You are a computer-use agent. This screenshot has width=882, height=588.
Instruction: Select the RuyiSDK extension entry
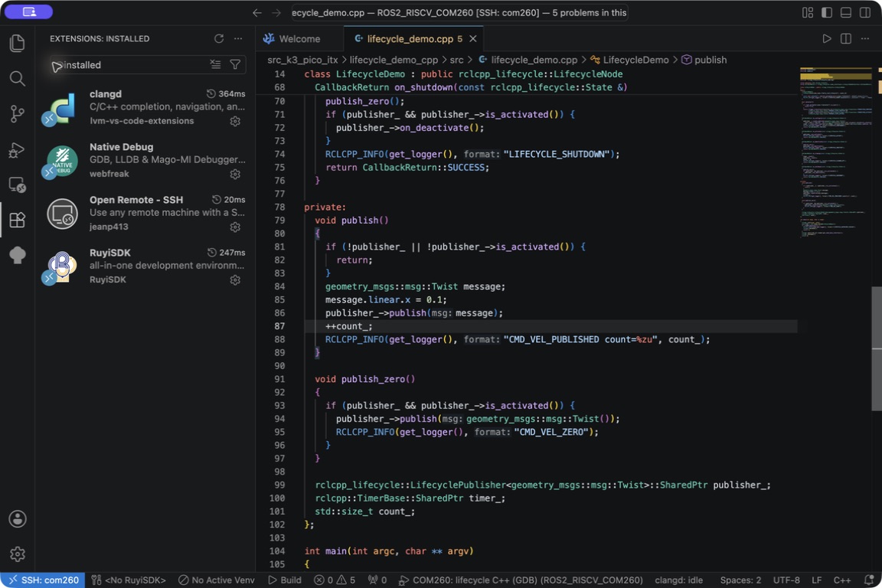pyautogui.click(x=145, y=266)
